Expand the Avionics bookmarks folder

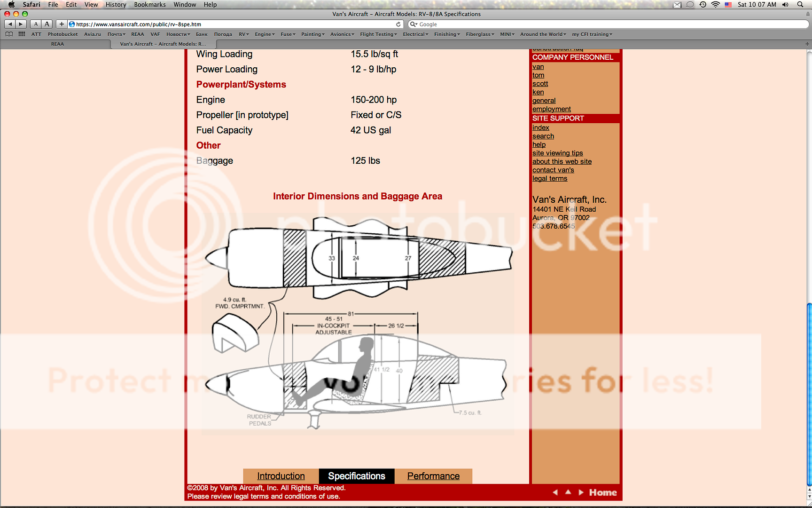point(342,34)
